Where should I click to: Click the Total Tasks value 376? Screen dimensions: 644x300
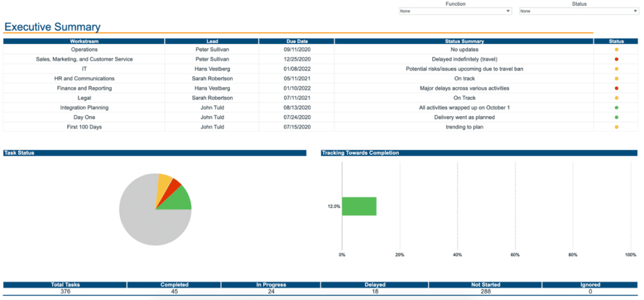[x=65, y=291]
